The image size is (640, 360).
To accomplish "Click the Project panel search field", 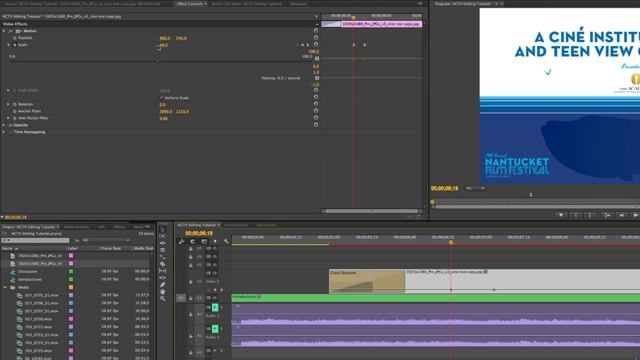I will 35,240.
